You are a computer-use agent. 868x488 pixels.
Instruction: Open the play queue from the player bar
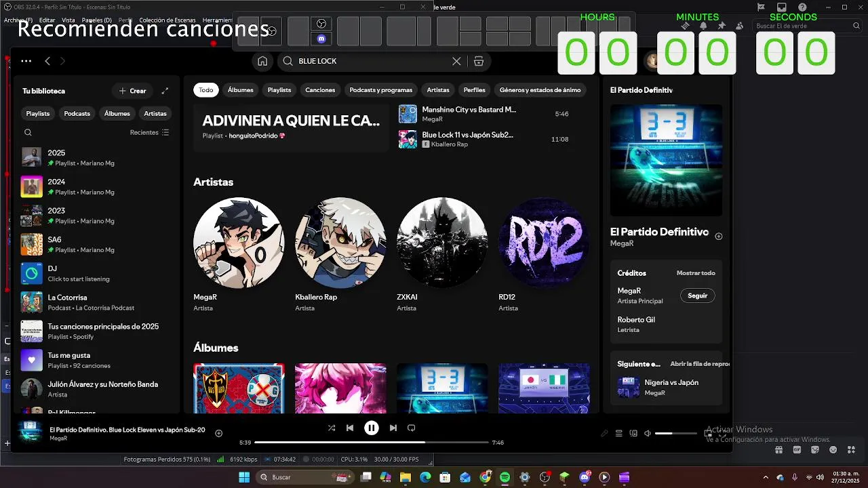[618, 433]
